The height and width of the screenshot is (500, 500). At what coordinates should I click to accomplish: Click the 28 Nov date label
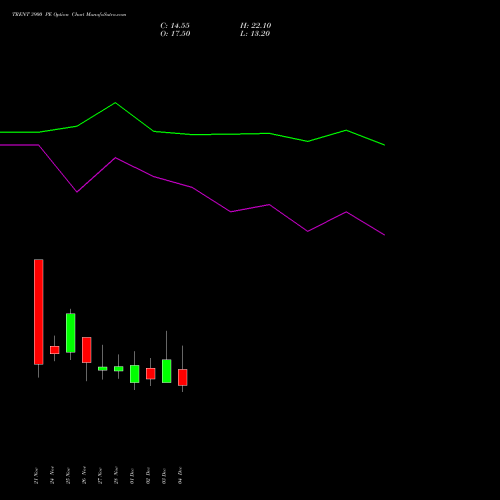[x=116, y=476]
